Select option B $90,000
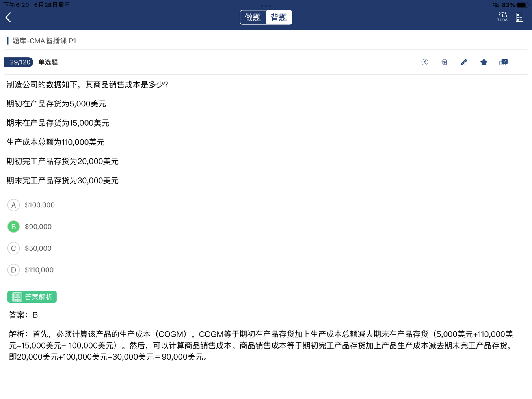This screenshot has height=399, width=532. [x=14, y=227]
